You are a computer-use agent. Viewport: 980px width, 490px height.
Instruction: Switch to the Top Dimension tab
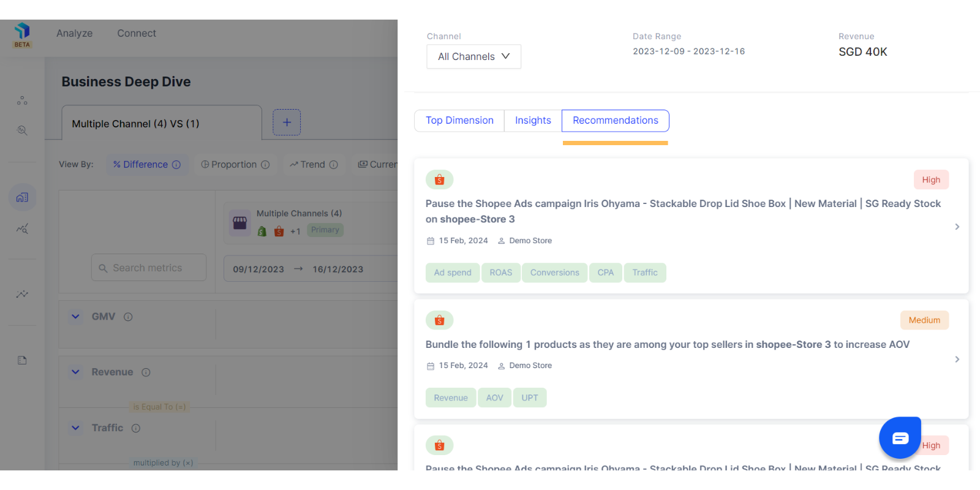coord(459,121)
